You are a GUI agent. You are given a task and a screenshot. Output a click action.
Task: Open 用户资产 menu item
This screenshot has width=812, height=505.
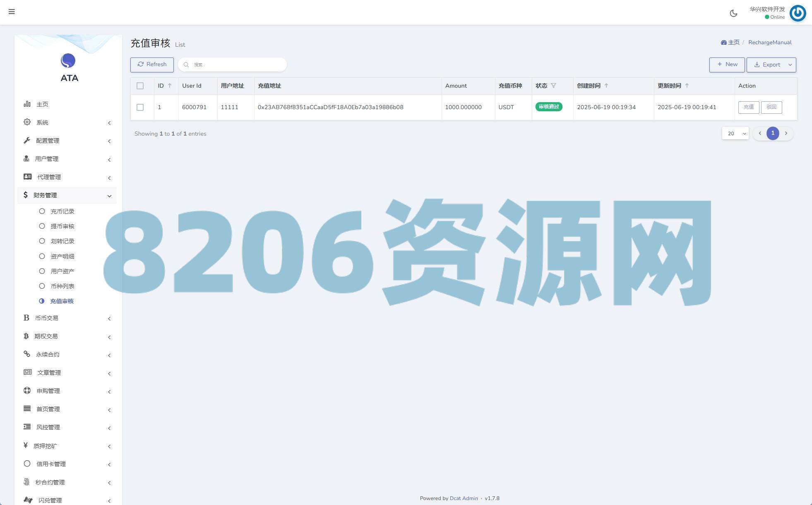(62, 271)
